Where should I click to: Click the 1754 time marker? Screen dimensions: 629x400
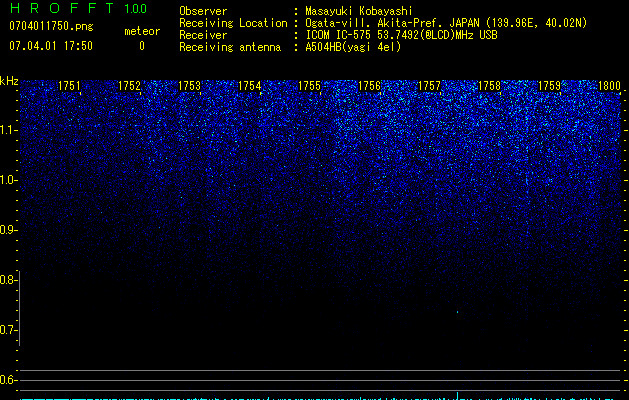pos(250,86)
